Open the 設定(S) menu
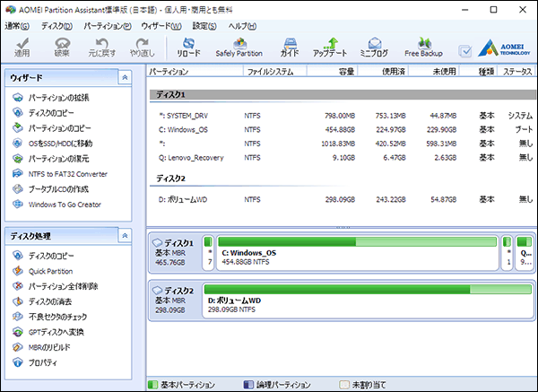This screenshot has width=538, height=392. (x=204, y=26)
